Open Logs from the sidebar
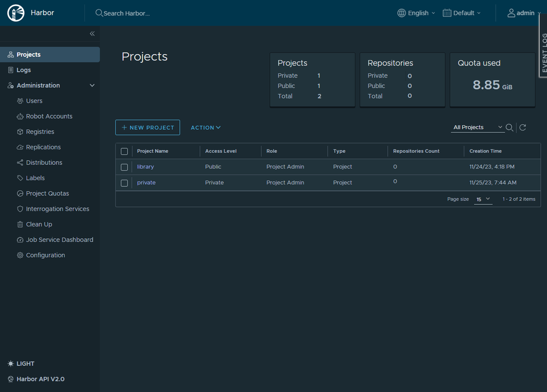The height and width of the screenshot is (392, 547). 50,70
